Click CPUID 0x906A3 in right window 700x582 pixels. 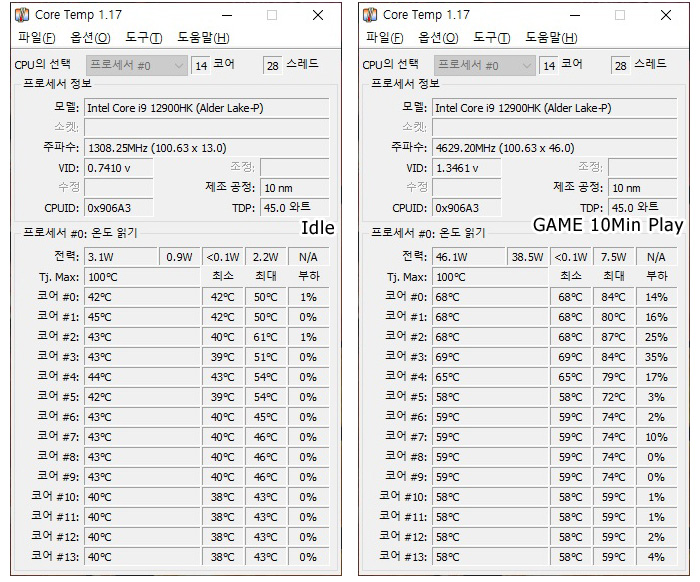click(467, 208)
